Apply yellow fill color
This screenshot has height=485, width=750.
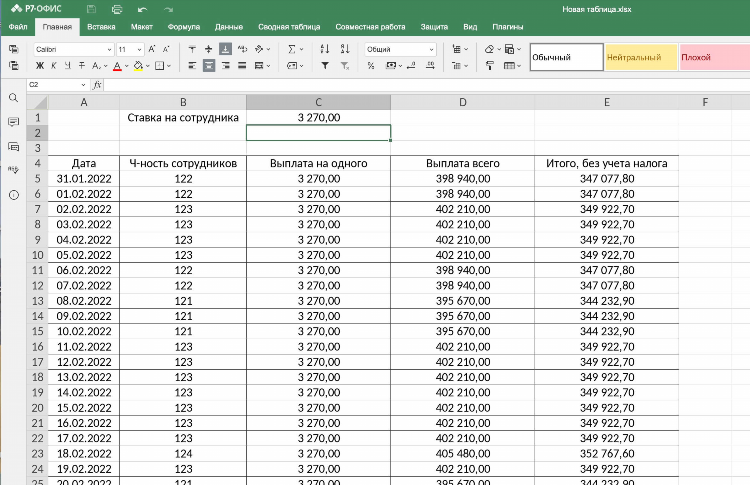pyautogui.click(x=138, y=66)
